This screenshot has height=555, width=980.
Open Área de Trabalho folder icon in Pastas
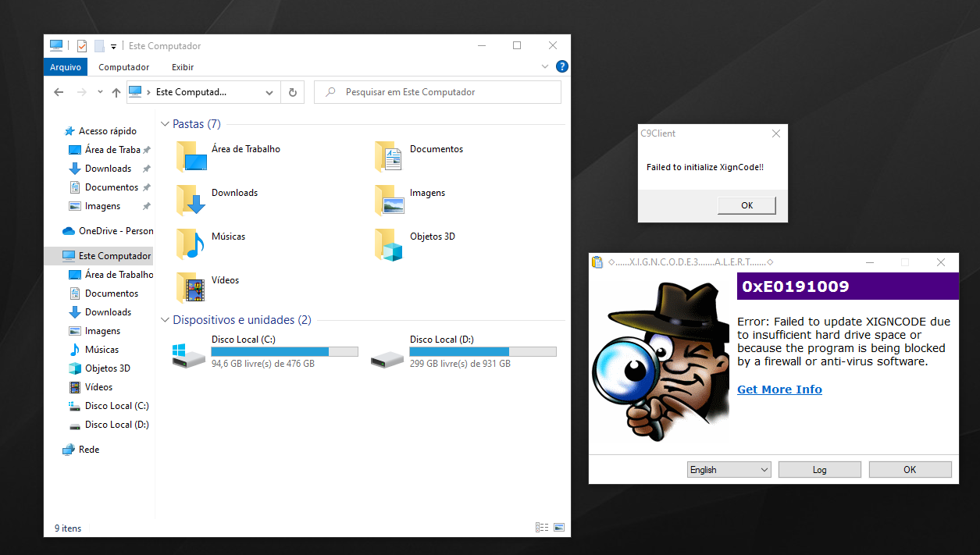coord(191,156)
